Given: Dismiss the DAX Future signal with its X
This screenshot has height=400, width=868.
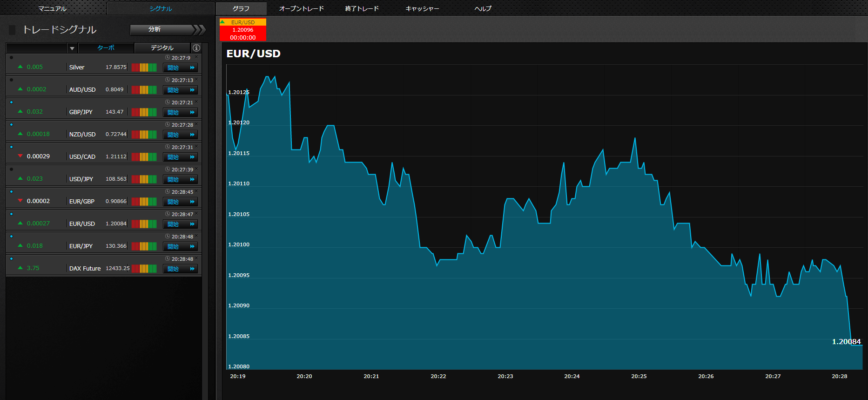Looking at the screenshot, I should 196,258.
